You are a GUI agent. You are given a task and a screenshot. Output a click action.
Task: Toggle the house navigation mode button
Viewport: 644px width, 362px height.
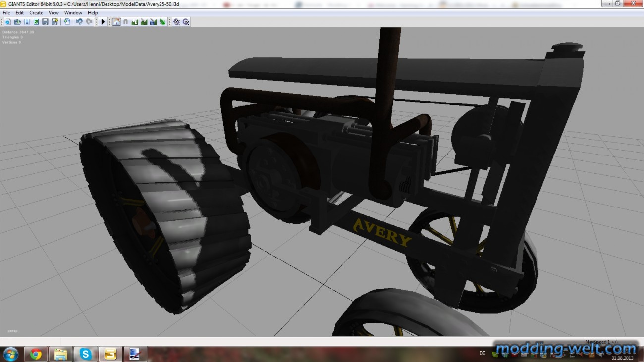(x=116, y=22)
